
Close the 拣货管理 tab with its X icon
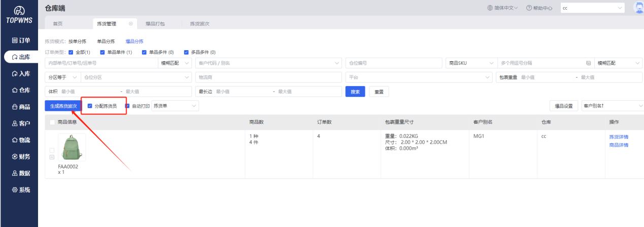click(x=130, y=24)
